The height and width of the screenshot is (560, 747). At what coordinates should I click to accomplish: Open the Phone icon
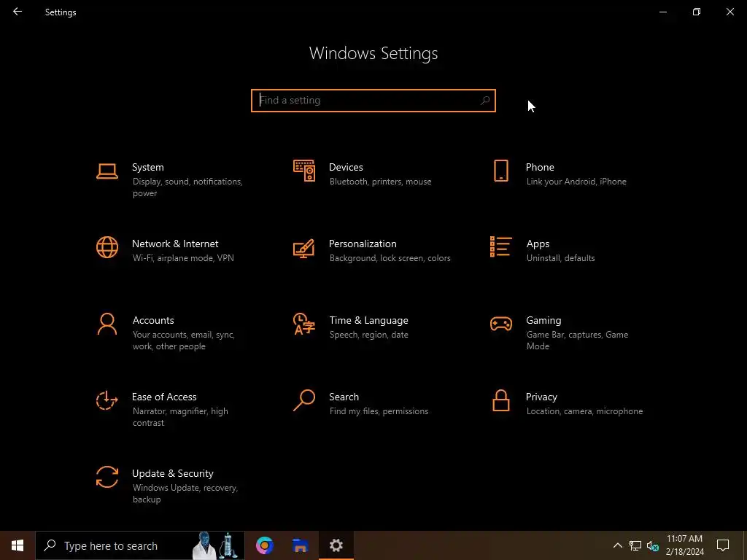pos(500,171)
